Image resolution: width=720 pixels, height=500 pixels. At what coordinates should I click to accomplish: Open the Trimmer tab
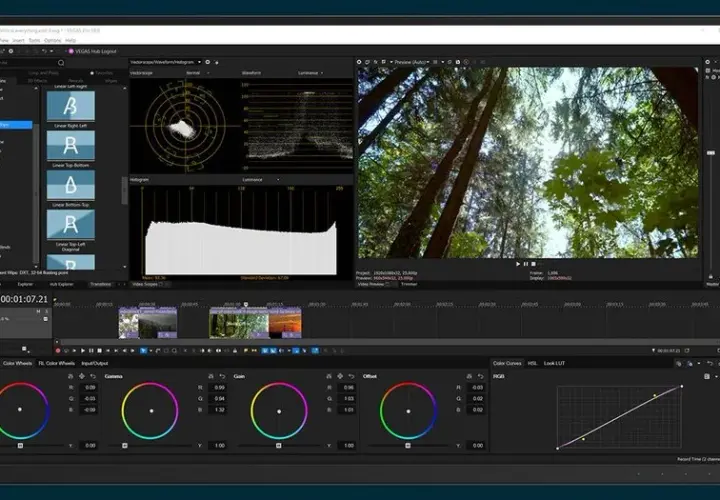[409, 284]
